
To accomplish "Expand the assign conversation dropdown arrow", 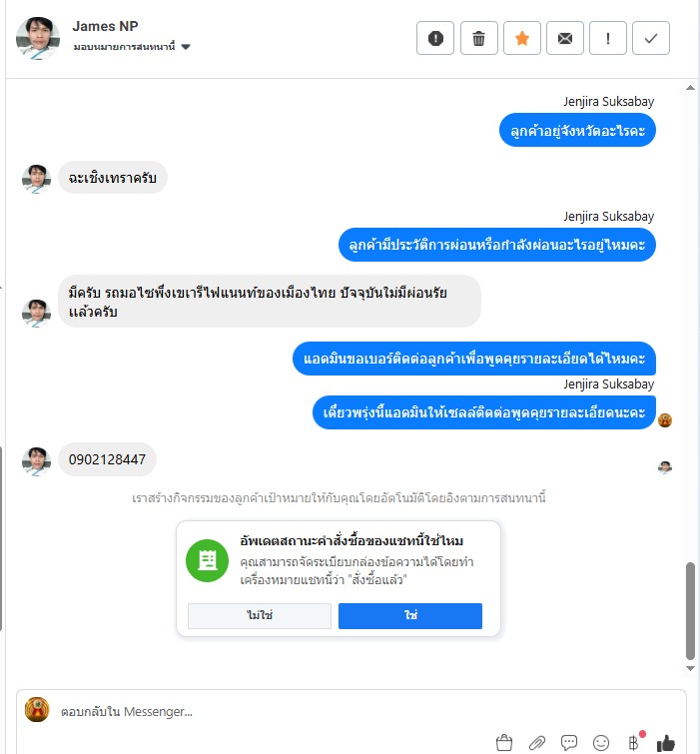I will pos(186,47).
